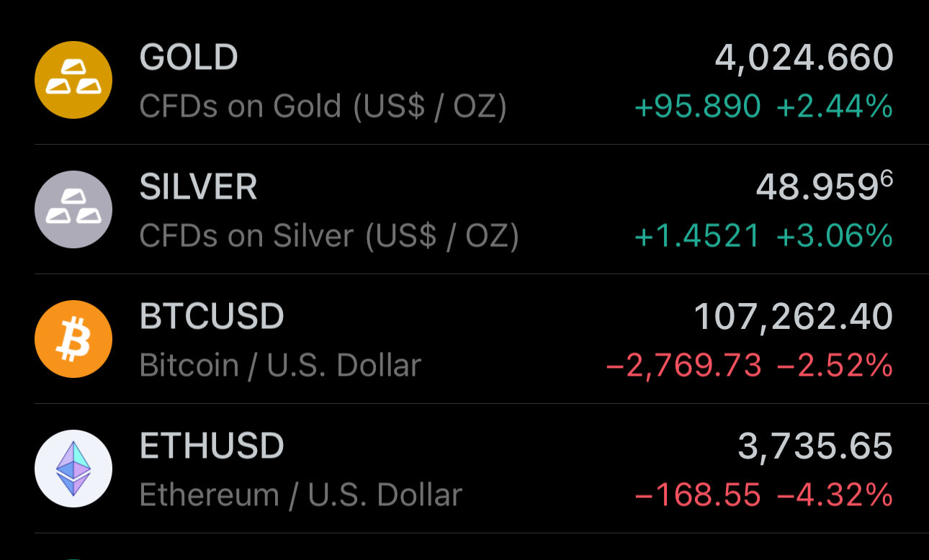Tap the silver bars icon
This screenshot has height=560, width=929.
pos(73,209)
